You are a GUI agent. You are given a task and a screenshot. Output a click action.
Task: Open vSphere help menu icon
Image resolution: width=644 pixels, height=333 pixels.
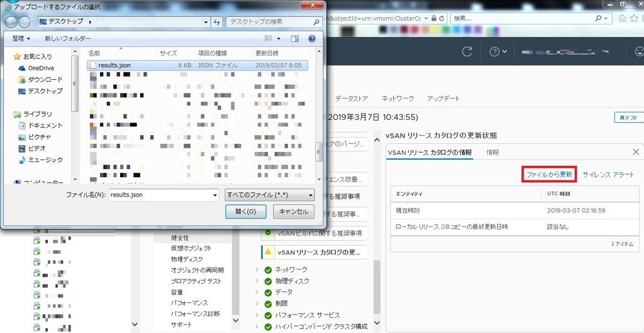(498, 52)
